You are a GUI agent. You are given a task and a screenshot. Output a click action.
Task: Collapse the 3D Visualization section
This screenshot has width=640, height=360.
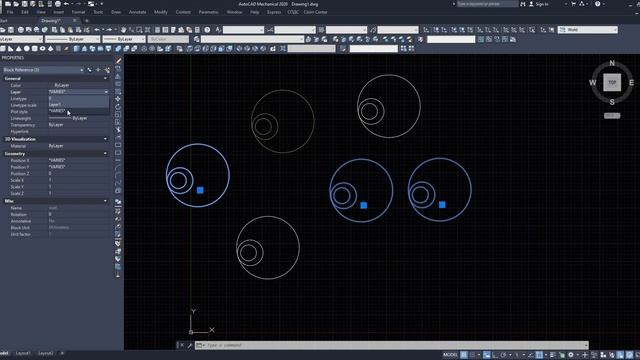click(x=105, y=139)
